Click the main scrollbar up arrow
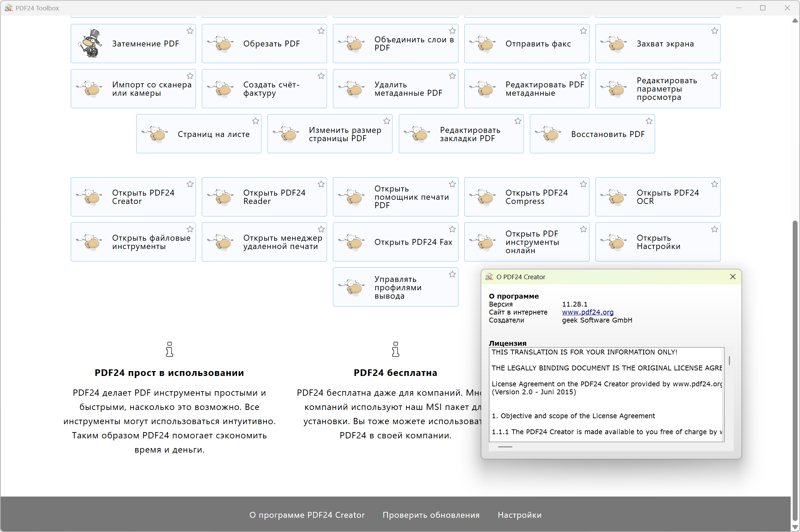This screenshot has width=800, height=532. coord(795,21)
